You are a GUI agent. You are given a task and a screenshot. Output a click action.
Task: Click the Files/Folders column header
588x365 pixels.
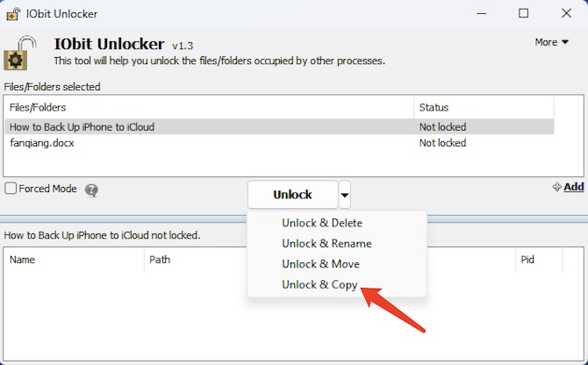click(x=209, y=108)
